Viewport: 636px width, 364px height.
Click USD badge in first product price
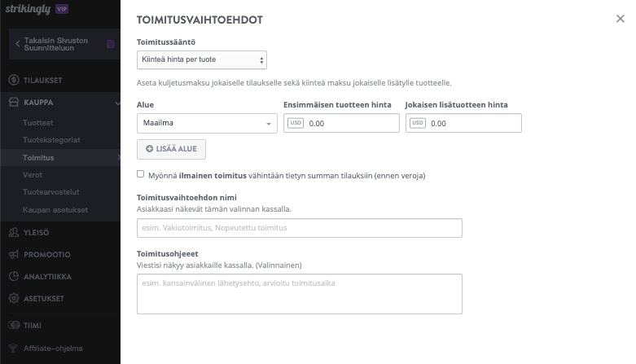296,123
